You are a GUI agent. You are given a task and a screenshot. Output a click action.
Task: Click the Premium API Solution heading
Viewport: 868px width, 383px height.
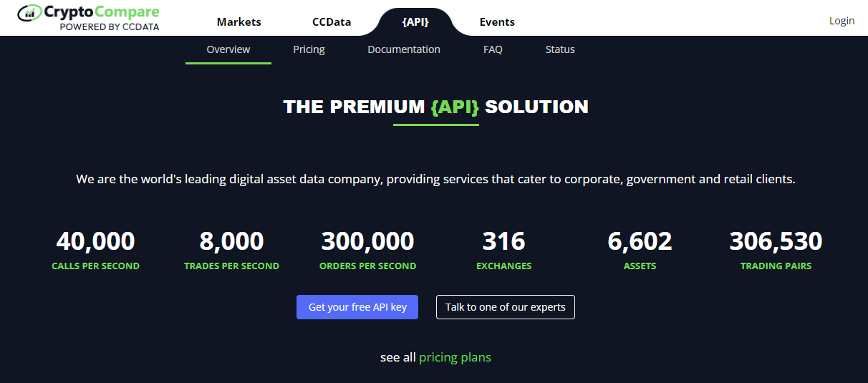click(x=435, y=107)
